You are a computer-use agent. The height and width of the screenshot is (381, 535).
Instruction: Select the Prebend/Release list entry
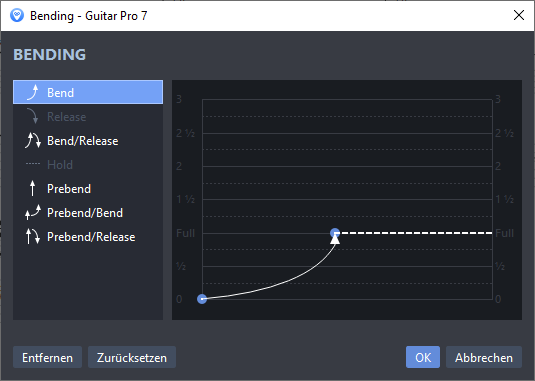(88, 236)
